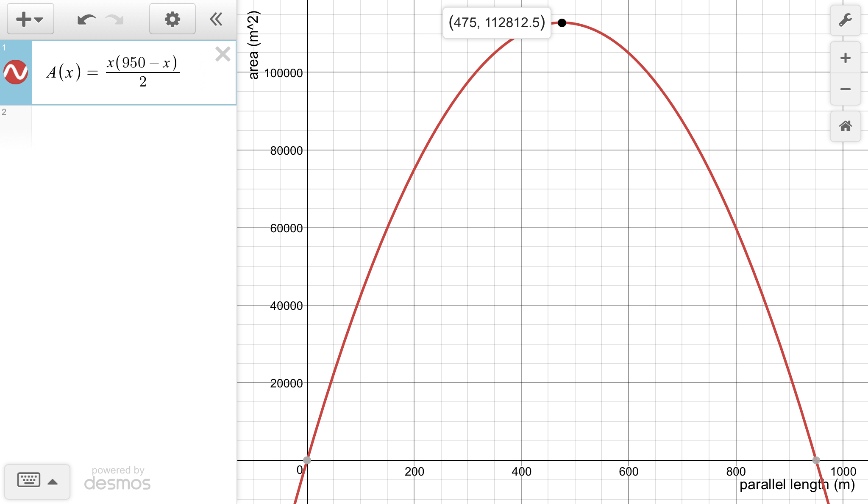
Task: Click the Undo arrow
Action: (x=86, y=19)
